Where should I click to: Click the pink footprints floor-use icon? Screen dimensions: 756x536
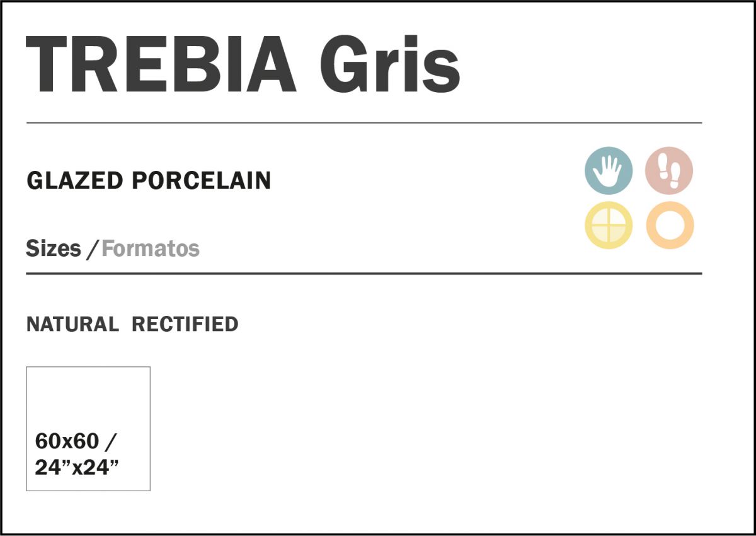669,170
